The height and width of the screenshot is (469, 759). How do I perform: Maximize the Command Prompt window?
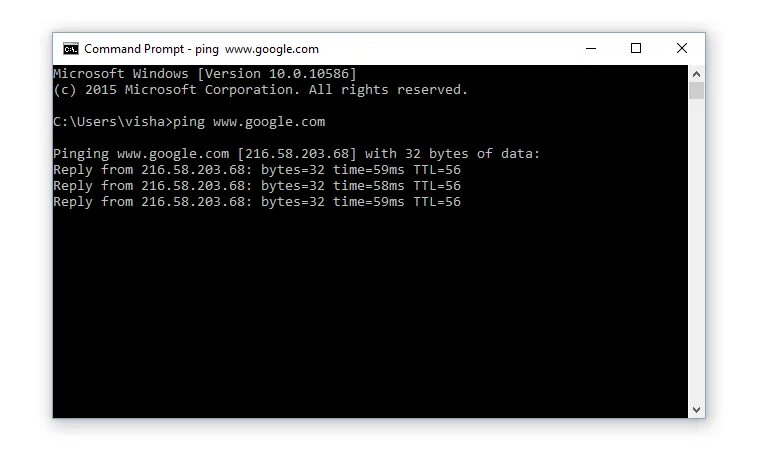pyautogui.click(x=636, y=48)
